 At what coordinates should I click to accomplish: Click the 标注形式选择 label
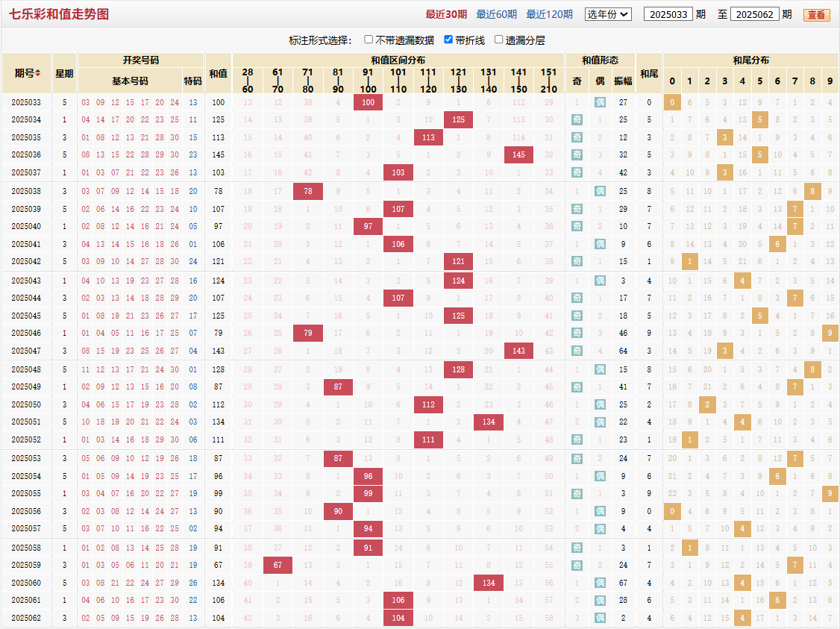[x=320, y=40]
